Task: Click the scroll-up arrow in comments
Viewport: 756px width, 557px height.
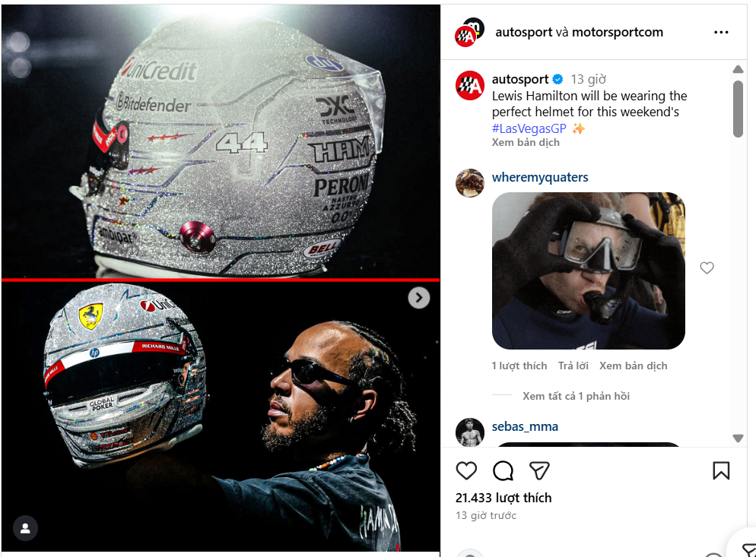Action: (738, 69)
